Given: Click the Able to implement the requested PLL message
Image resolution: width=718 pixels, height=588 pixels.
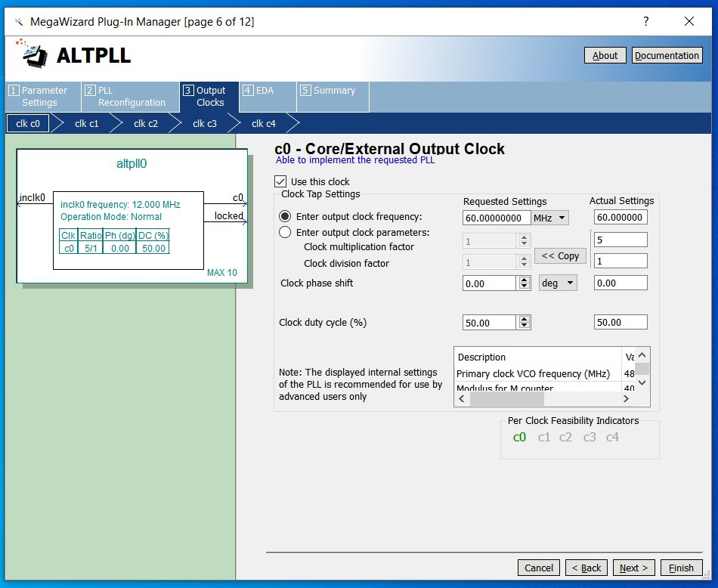Looking at the screenshot, I should coord(355,159).
